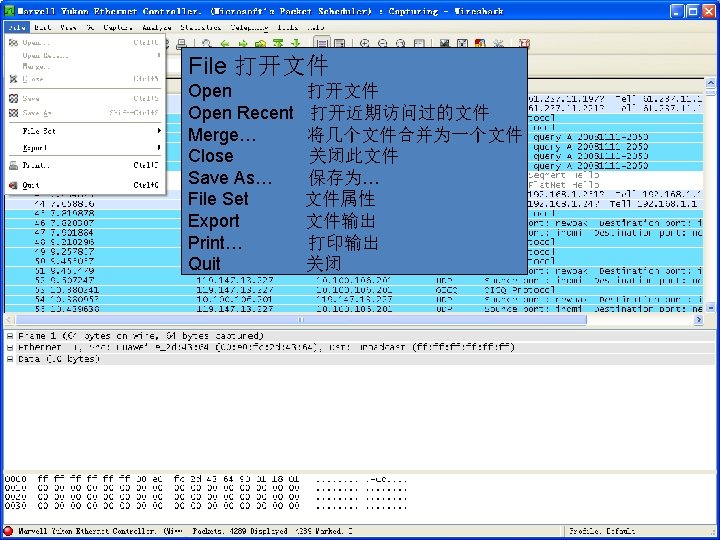The width and height of the screenshot is (720, 540).
Task: Click horizontal scrollbar right arrow
Action: (x=698, y=320)
